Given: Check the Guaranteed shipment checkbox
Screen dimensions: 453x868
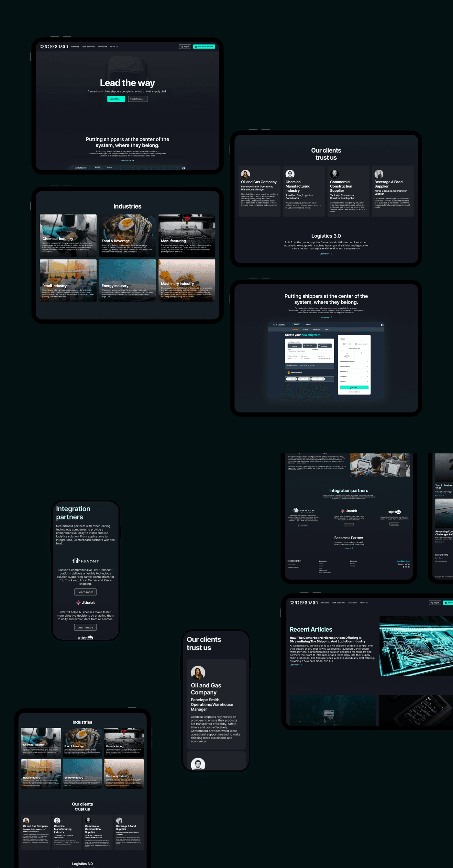Looking at the screenshot, I should tap(300, 366).
